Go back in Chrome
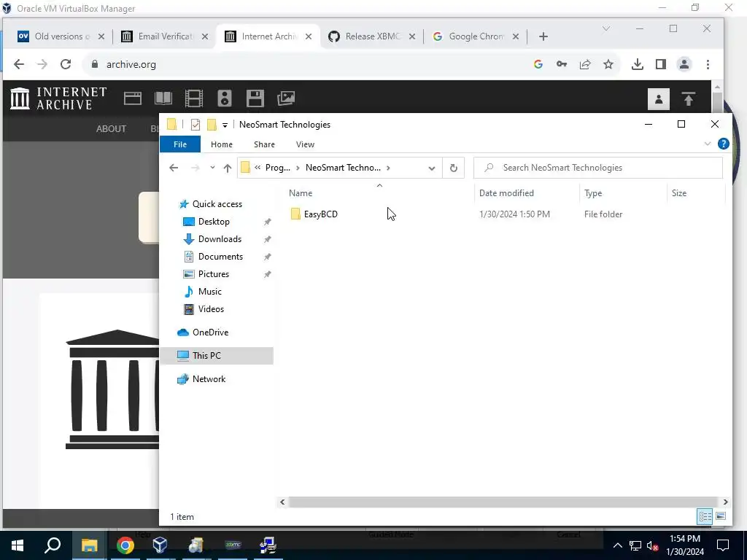The height and width of the screenshot is (560, 747). [19, 64]
